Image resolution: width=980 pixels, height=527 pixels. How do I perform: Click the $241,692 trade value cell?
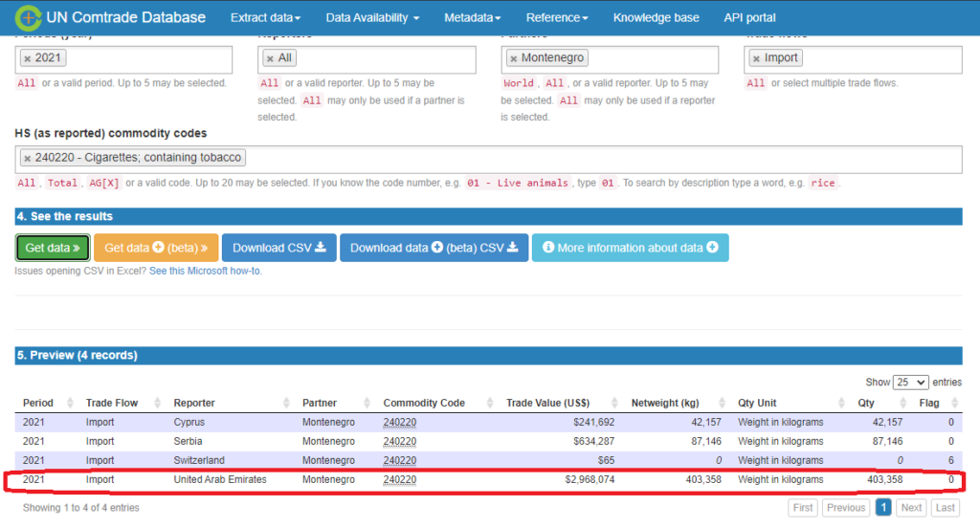point(593,423)
